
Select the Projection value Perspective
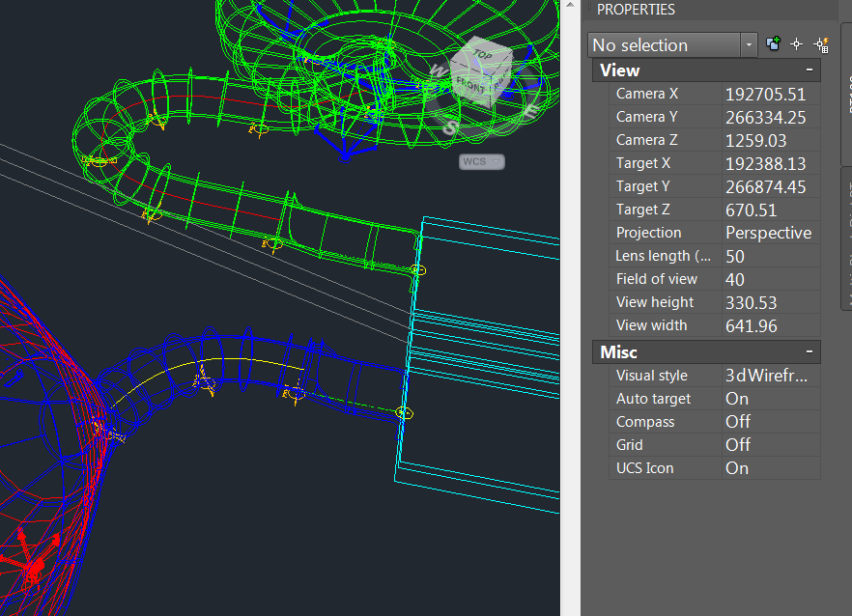770,233
